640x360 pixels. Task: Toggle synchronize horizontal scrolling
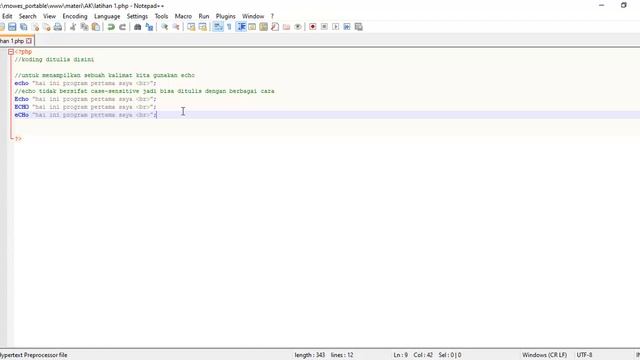202,27
